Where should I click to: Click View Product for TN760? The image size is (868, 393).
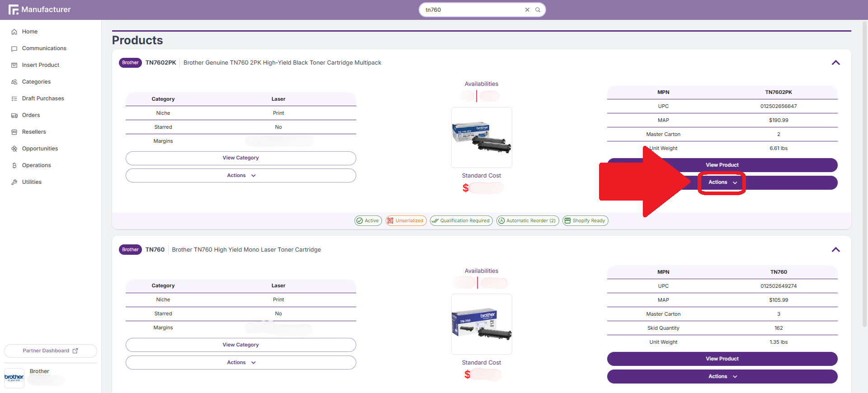pos(722,359)
